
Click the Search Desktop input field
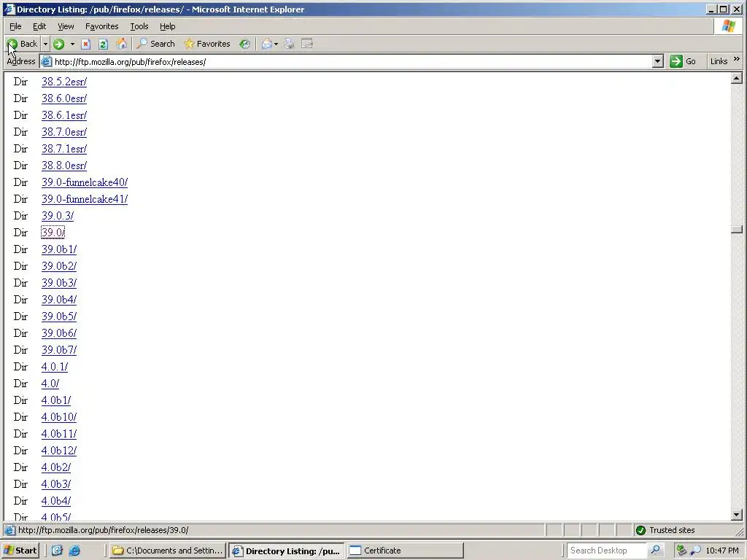click(x=607, y=551)
